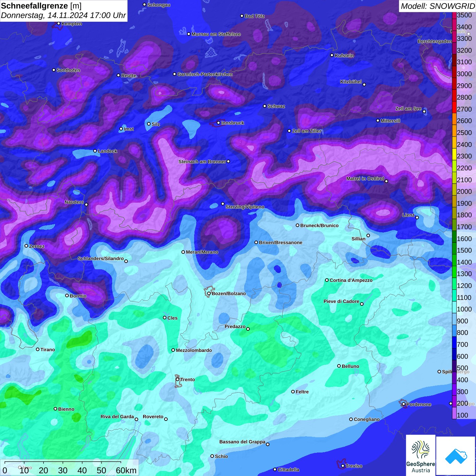Click the 3500 legend value
The width and height of the screenshot is (476, 476).
pos(464,15)
